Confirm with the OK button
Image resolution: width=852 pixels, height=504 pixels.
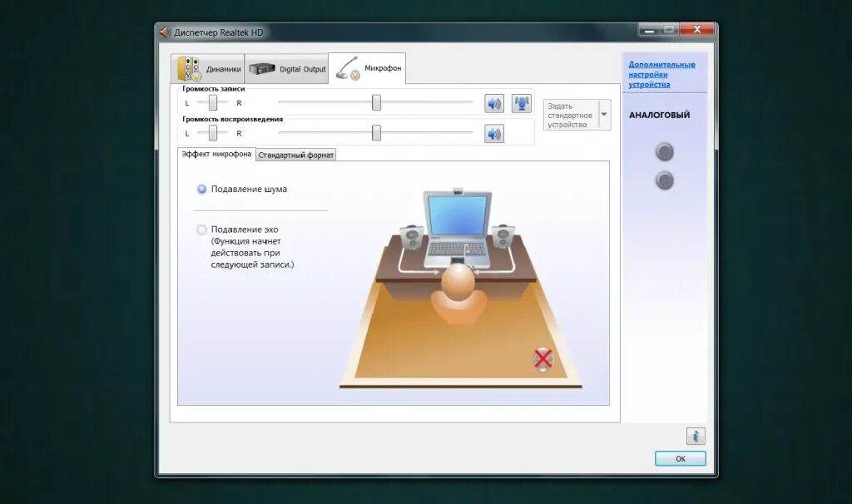tap(681, 458)
